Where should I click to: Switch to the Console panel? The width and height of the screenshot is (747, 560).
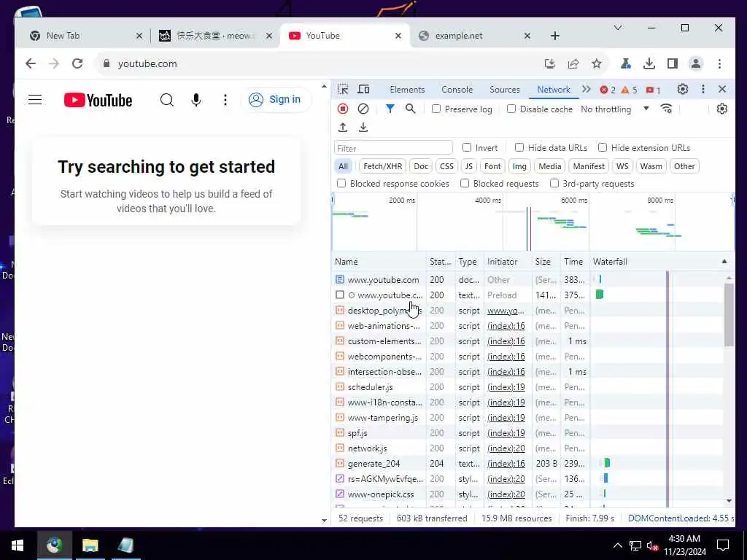click(x=457, y=90)
